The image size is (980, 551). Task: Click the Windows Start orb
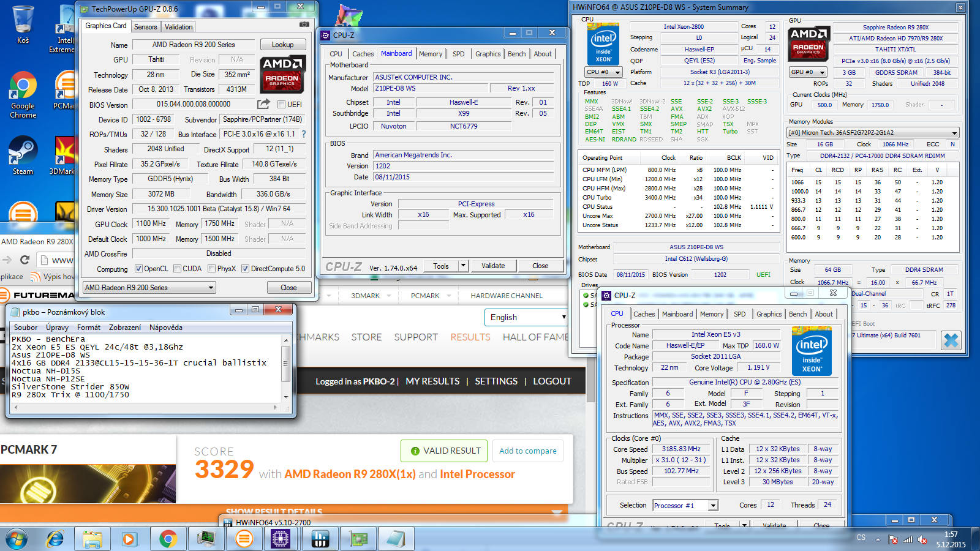pos(17,539)
